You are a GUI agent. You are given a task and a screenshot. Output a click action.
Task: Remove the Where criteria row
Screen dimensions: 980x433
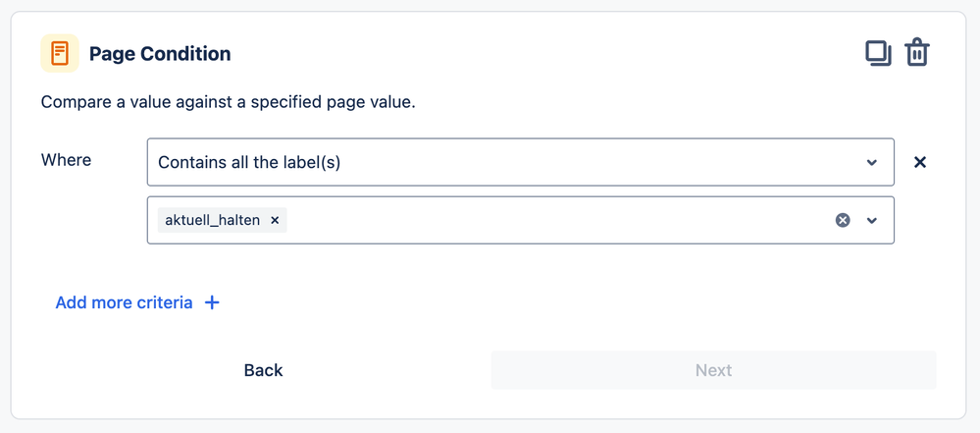[920, 162]
